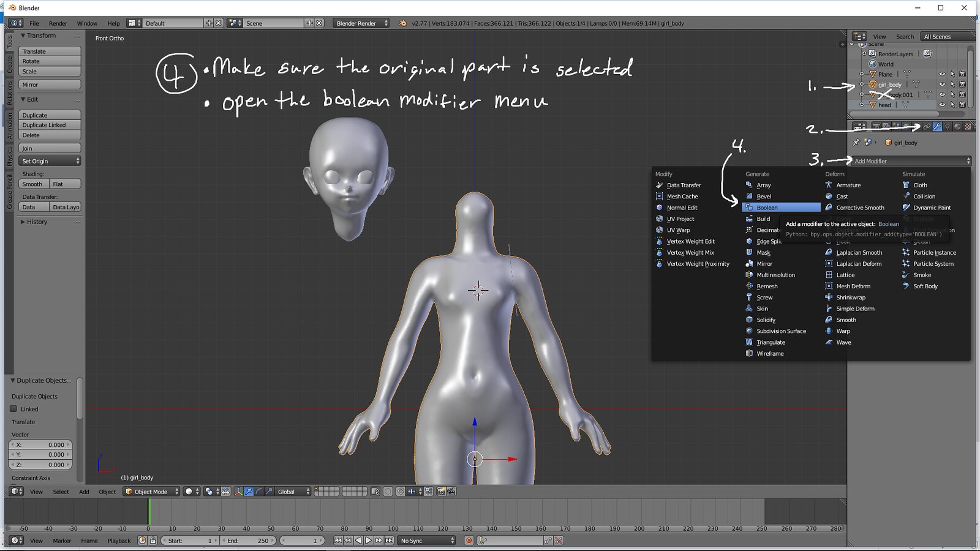This screenshot has width=980, height=551.
Task: Toggle the time range lock icon
Action: pos(153,541)
